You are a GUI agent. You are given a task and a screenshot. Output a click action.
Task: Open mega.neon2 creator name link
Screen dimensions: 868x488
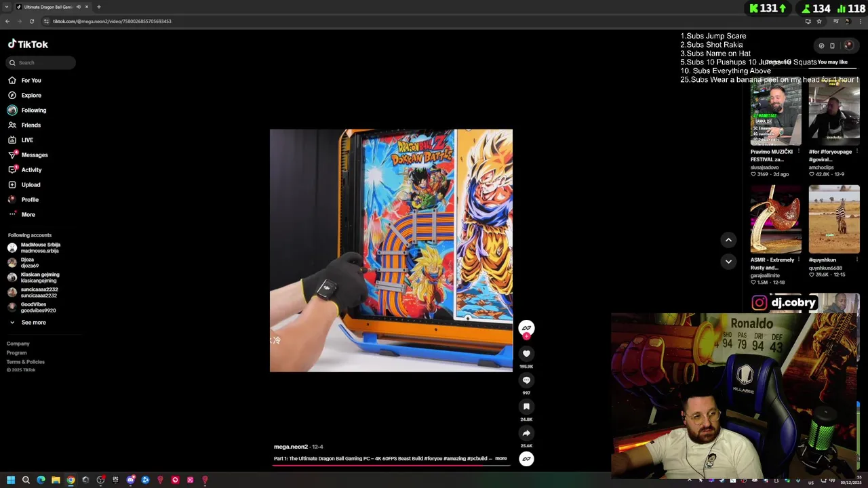tap(291, 447)
